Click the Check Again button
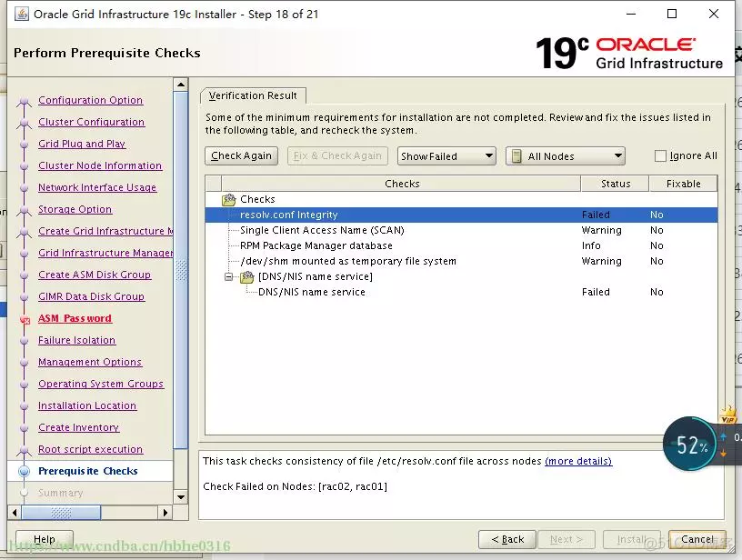The width and height of the screenshot is (742, 560). point(241,155)
